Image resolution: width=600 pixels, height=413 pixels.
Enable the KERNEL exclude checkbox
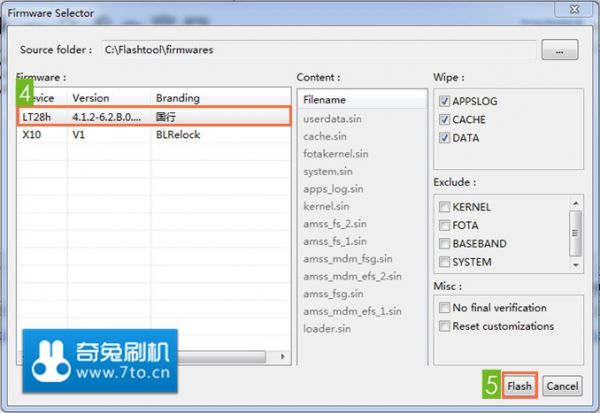click(x=444, y=207)
